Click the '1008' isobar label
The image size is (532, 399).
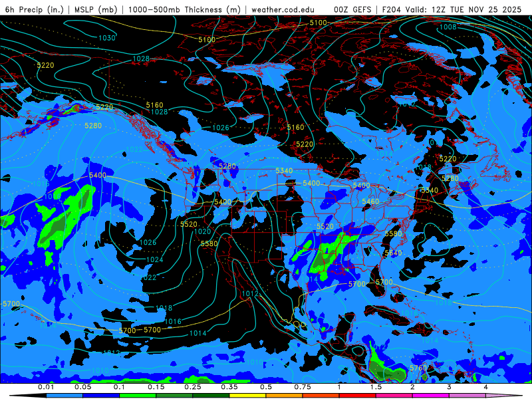tap(448, 27)
